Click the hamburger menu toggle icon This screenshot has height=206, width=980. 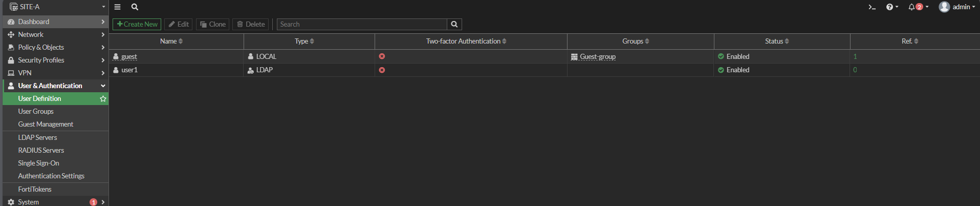coord(118,7)
